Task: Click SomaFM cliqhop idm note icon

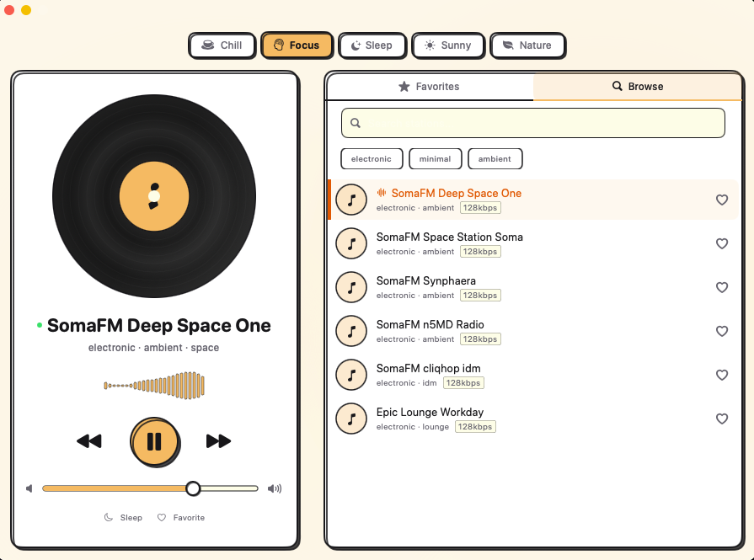Action: (351, 375)
